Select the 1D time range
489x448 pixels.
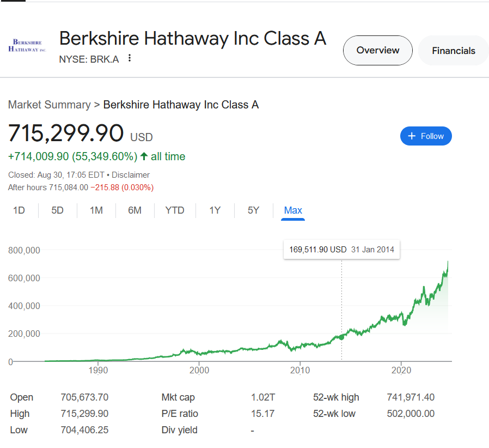[19, 210]
